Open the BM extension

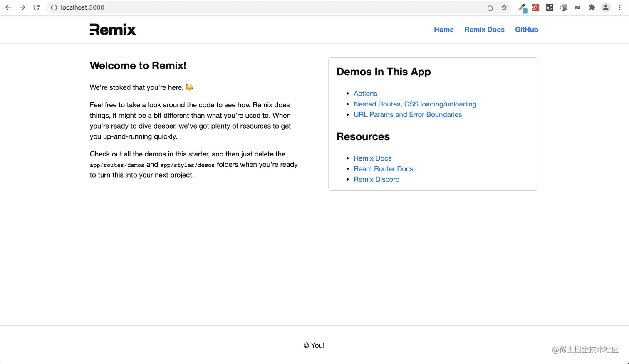577,7
